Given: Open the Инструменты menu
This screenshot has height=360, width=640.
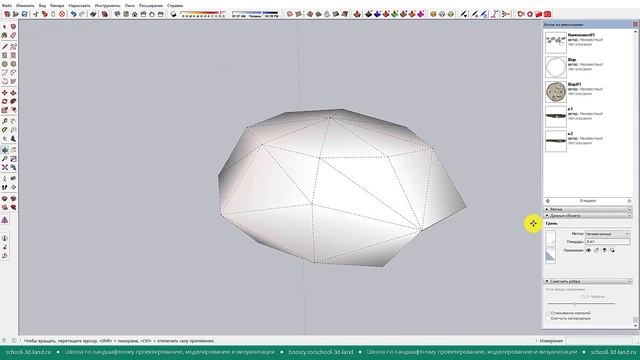Looking at the screenshot, I should 107,6.
